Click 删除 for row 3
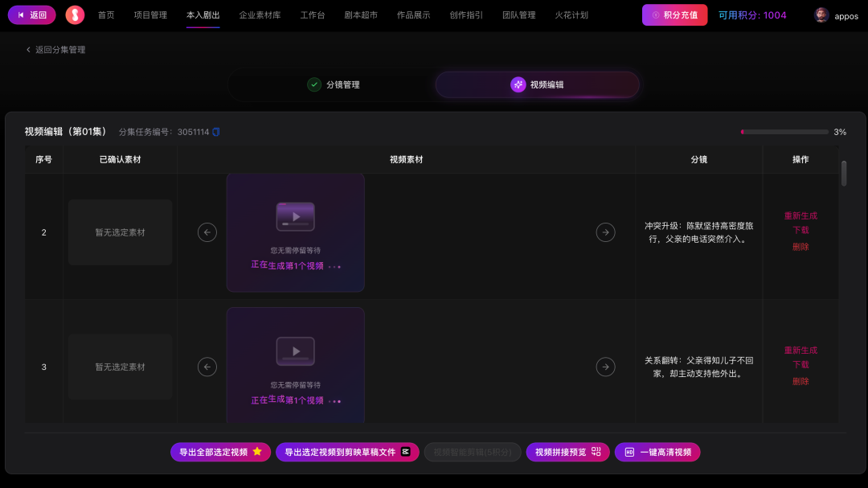This screenshot has width=868, height=488. pyautogui.click(x=800, y=381)
